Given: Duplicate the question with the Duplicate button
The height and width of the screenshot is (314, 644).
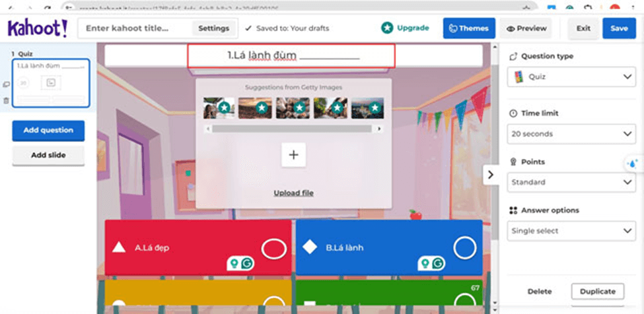Looking at the screenshot, I should pyautogui.click(x=598, y=292).
